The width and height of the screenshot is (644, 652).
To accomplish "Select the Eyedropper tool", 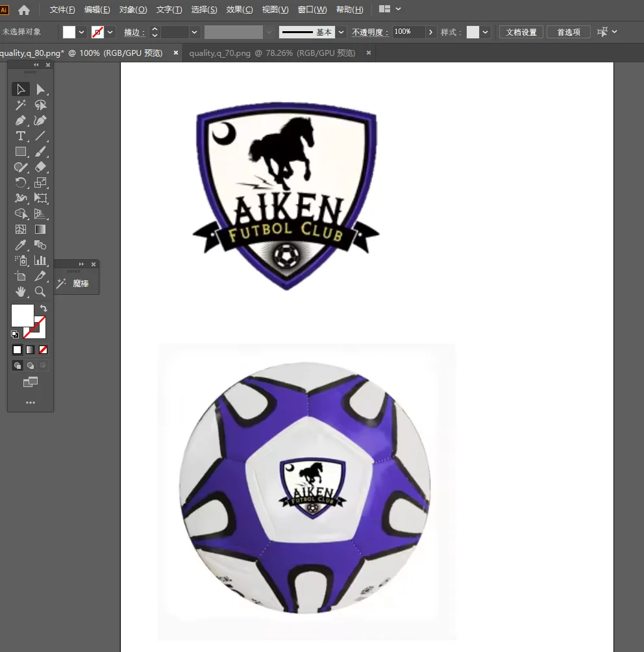I will pos(20,245).
